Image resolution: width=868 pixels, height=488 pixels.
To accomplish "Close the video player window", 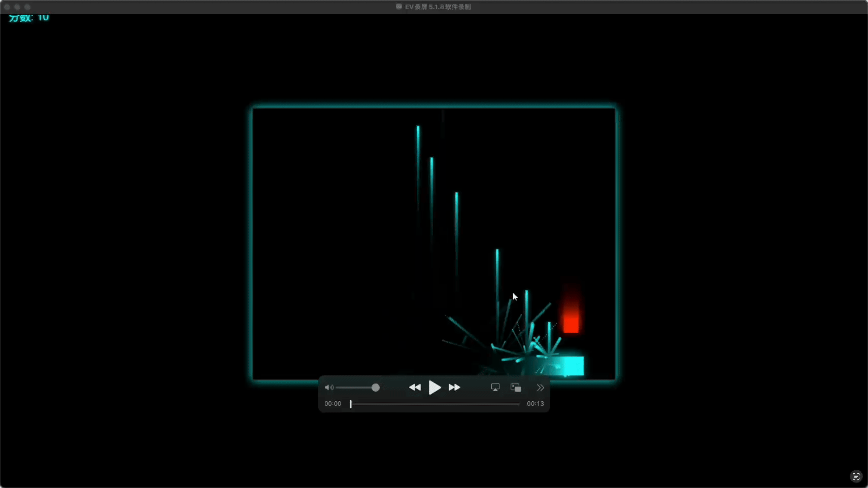I will [x=7, y=7].
